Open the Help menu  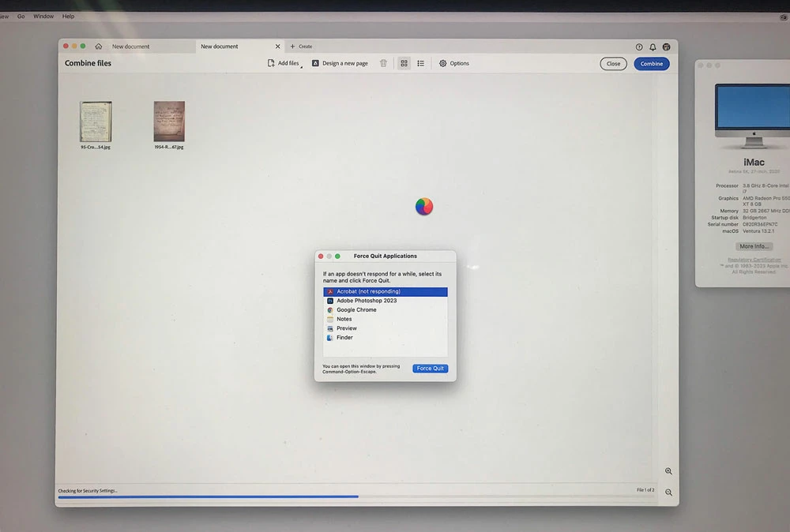tap(68, 17)
